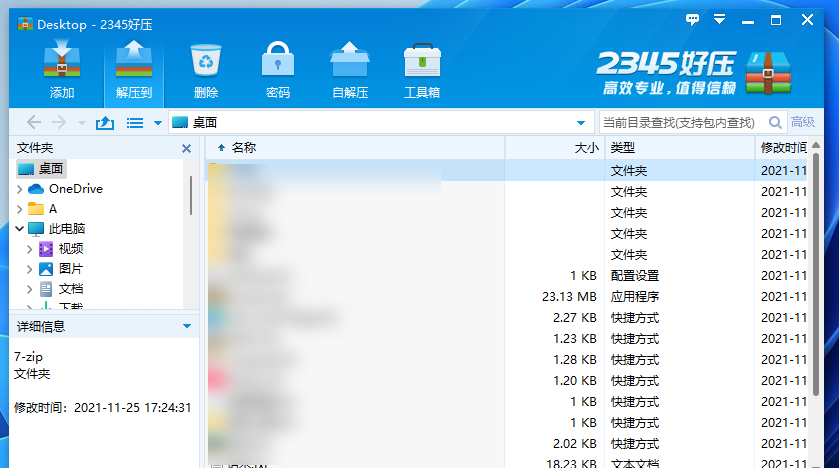This screenshot has width=839, height=468.
Task: Click the 自解压 self-extract icon
Action: click(x=350, y=71)
